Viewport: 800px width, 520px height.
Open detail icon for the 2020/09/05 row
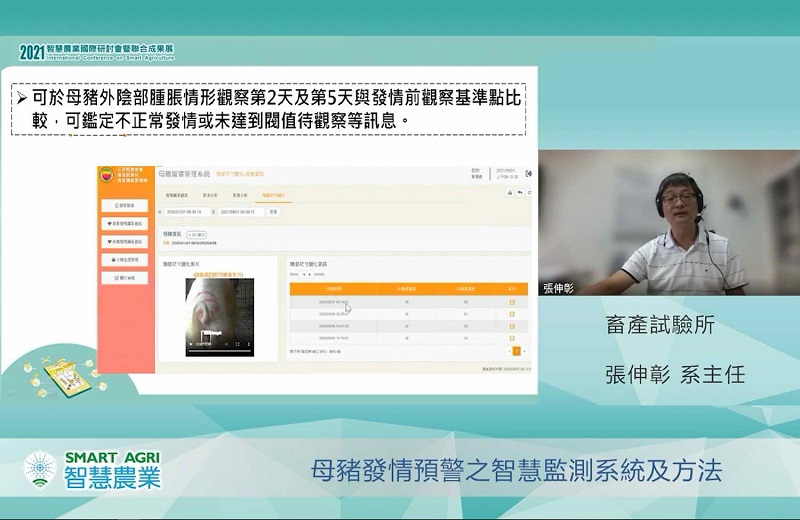click(x=512, y=338)
